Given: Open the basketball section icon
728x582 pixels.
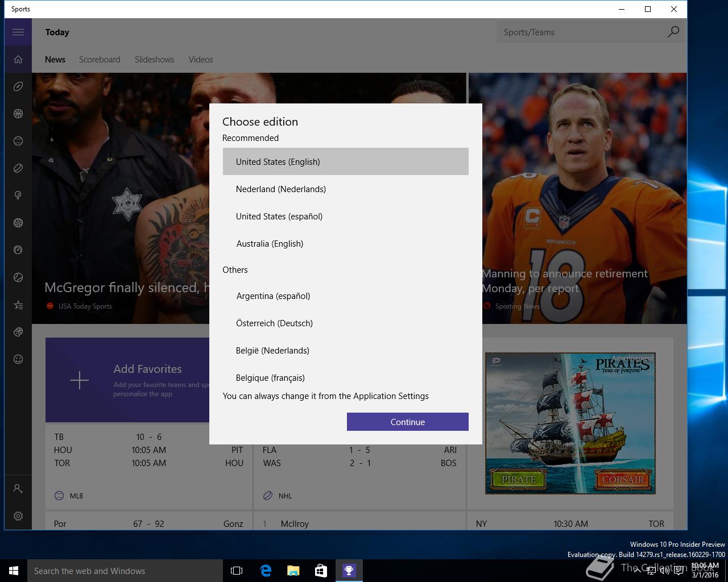Looking at the screenshot, I should click(x=18, y=114).
